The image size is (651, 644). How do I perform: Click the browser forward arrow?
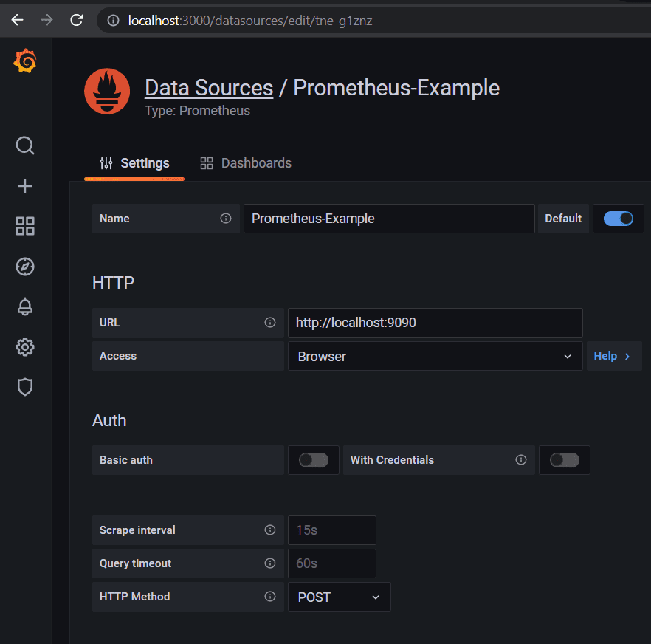[47, 19]
